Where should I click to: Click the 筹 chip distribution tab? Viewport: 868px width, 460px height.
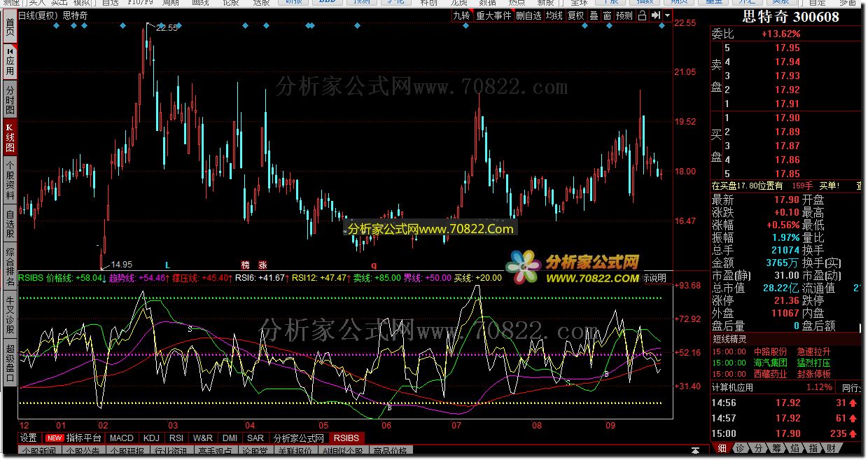[x=777, y=448]
